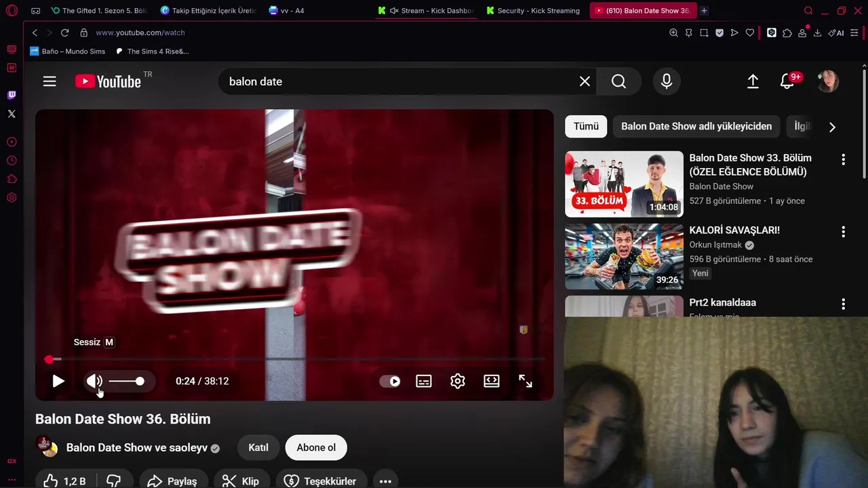Toggle the autoplay switch in player
Image resolution: width=868 pixels, height=488 pixels.
(x=390, y=381)
